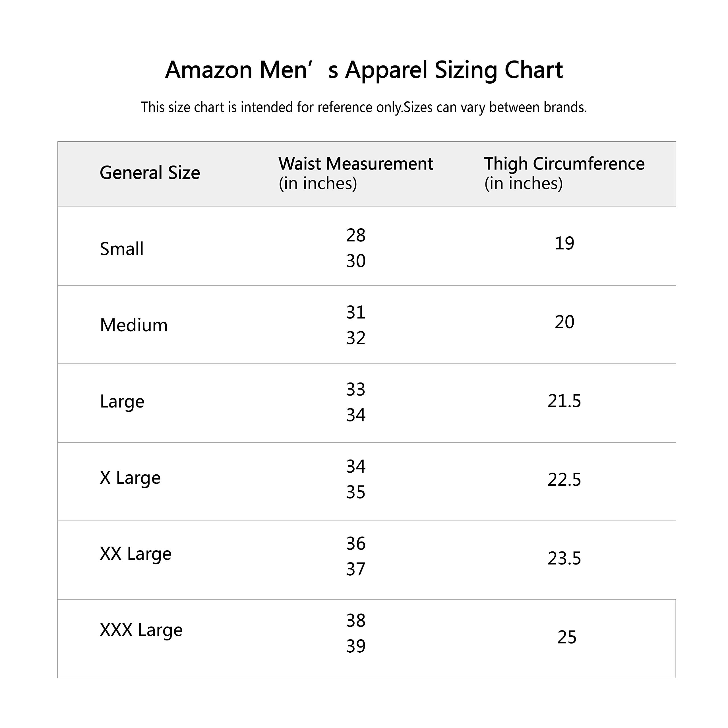
Task: Click the XX Large size label
Action: pyautogui.click(x=135, y=554)
